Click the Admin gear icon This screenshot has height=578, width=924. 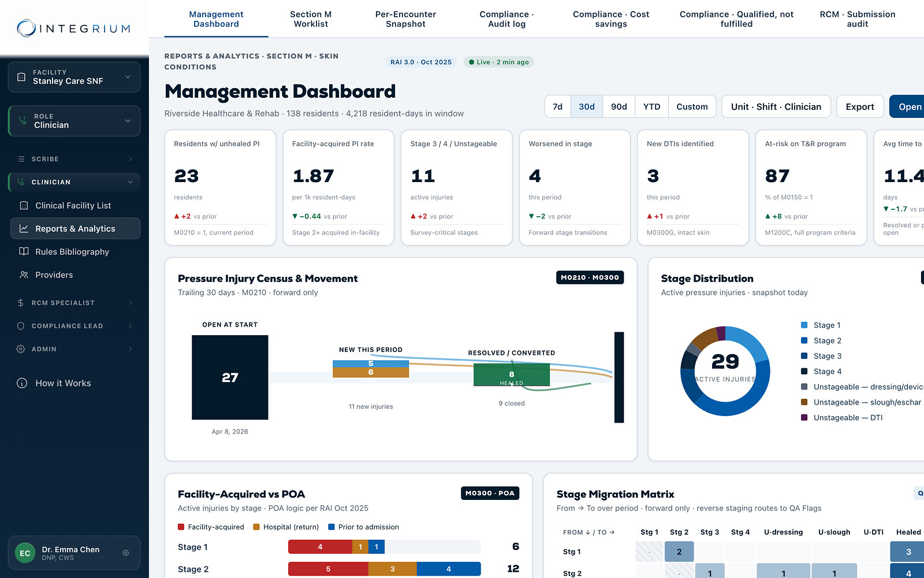(21, 349)
